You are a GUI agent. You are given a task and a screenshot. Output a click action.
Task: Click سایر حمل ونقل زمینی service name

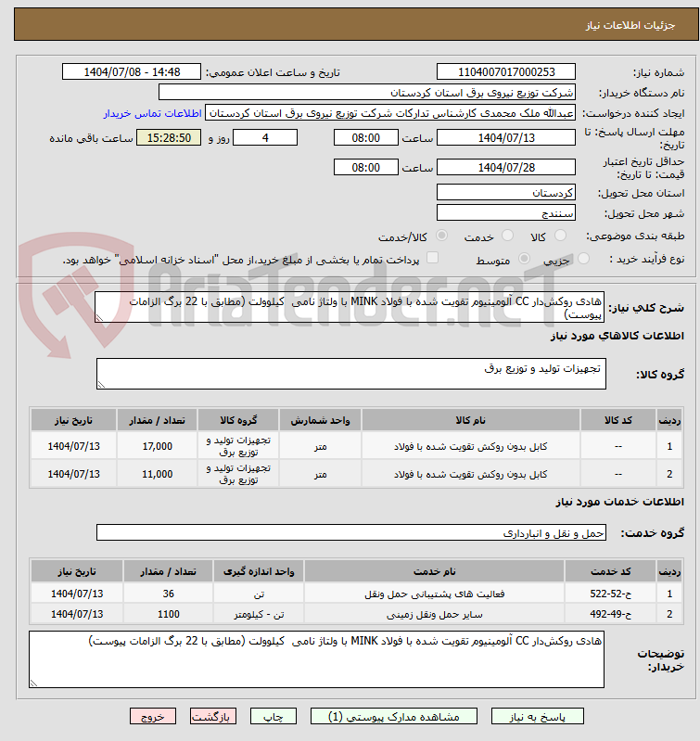435,614
